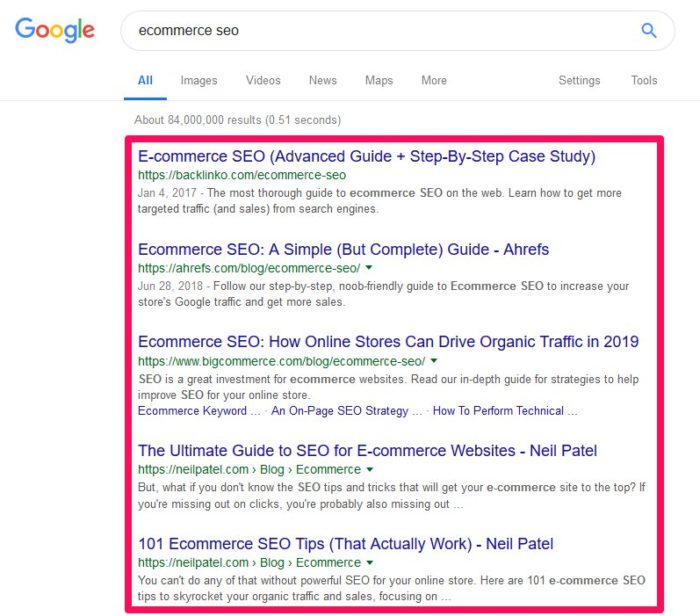This screenshot has width=700, height=616.
Task: Open the An On-Page SEO Strategy sitelink
Action: tap(346, 411)
